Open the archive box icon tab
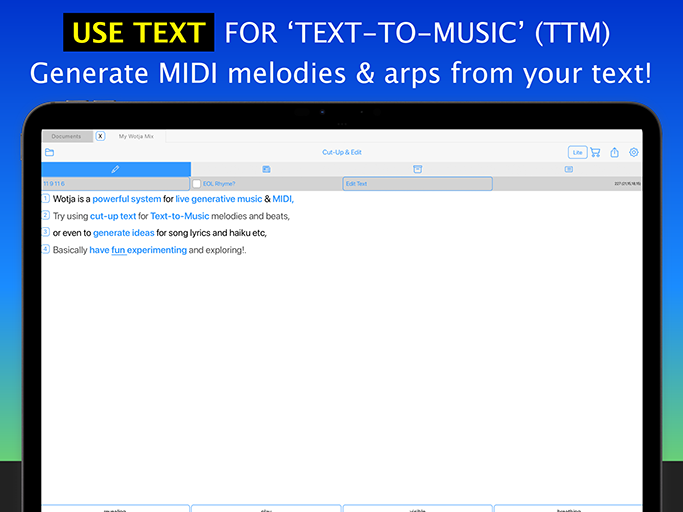 coord(417,169)
